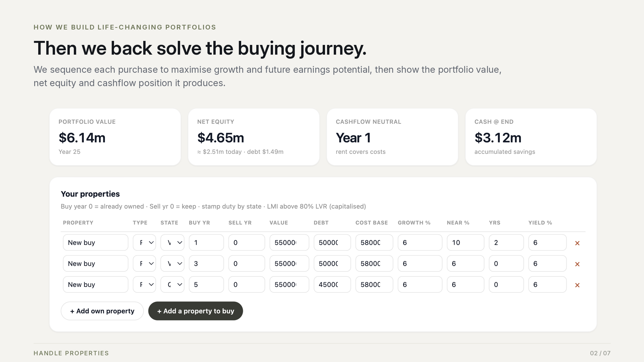The image size is (644, 362).
Task: Select the Yrs field showing 2
Action: (506, 242)
